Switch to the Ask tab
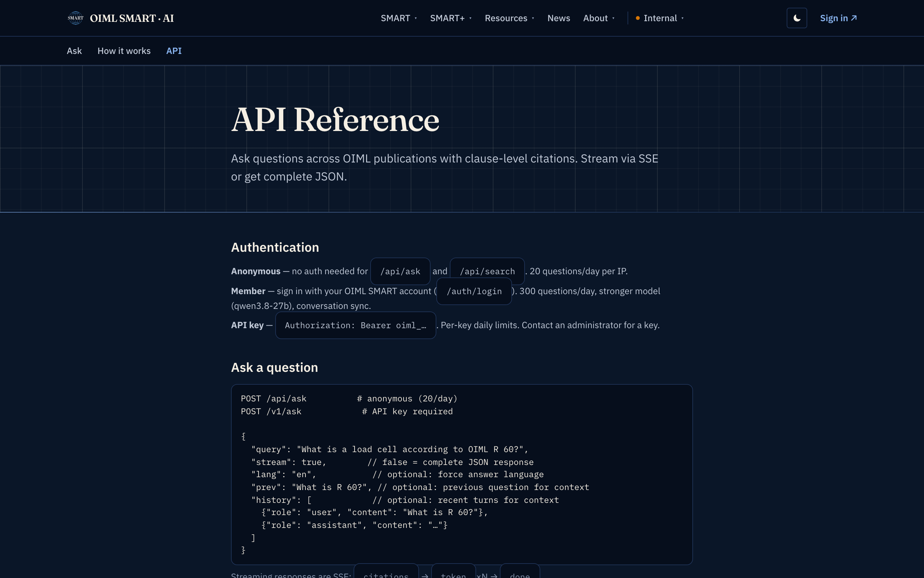 74,51
